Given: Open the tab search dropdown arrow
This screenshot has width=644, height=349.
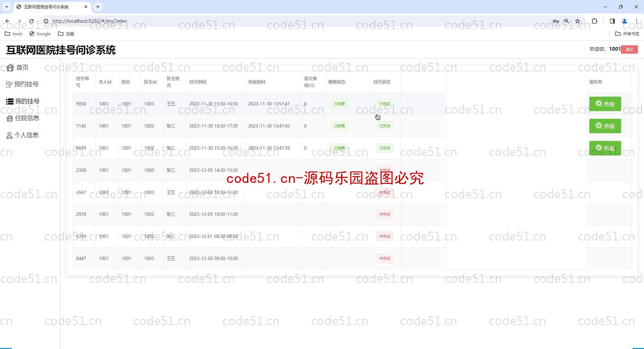Looking at the screenshot, I should pos(6,7).
